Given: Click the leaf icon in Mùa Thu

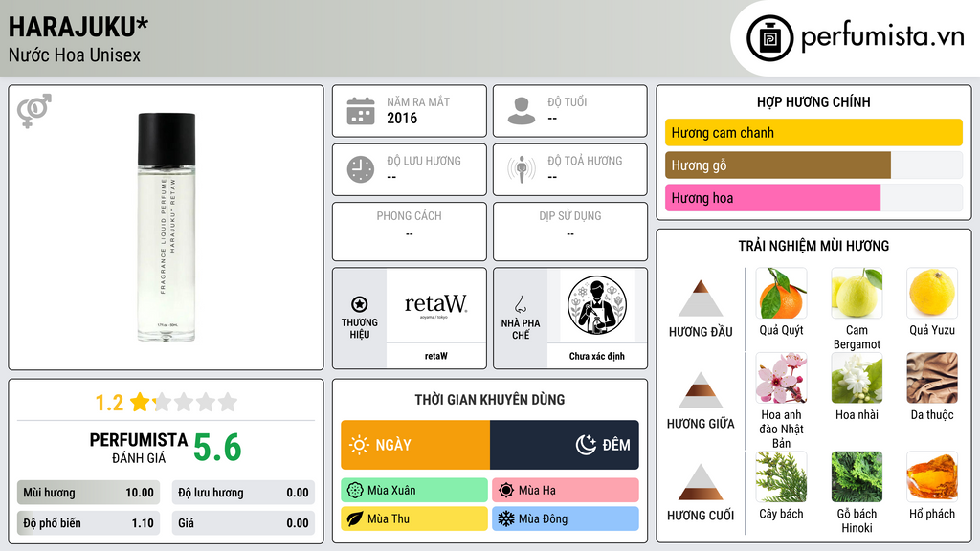Looking at the screenshot, I should 355,518.
